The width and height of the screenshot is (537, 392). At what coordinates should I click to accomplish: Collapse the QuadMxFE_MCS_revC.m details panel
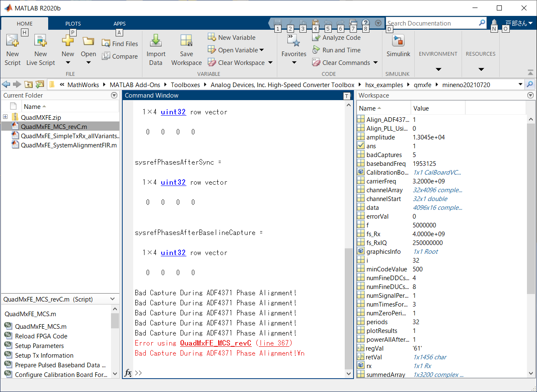pyautogui.click(x=112, y=299)
